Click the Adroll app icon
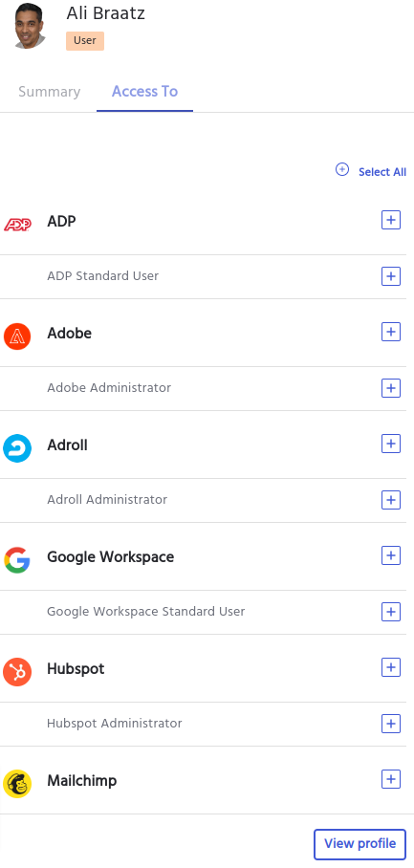414x868 pixels. (17, 448)
